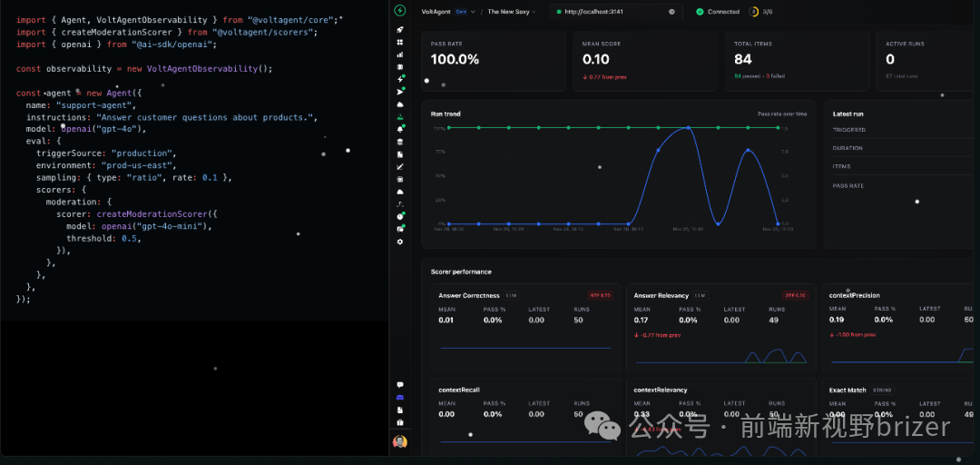Click the Pass Rate 100.0% card
Viewport: 980px width, 465px height.
coord(492,60)
